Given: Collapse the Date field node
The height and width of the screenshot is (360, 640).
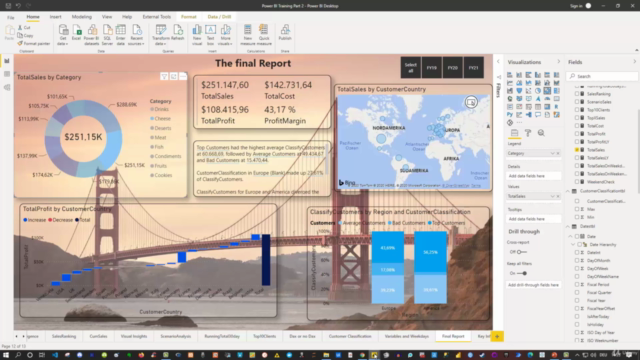Looking at the screenshot, I should coord(570,236).
